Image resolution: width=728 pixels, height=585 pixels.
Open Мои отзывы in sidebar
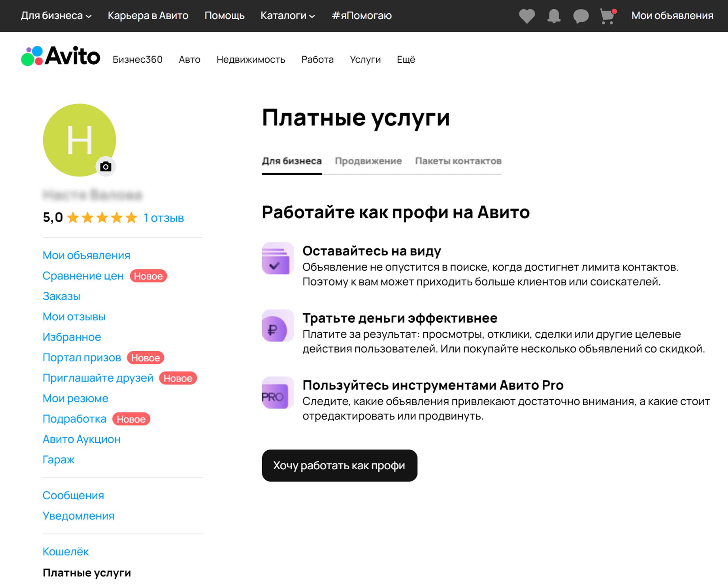click(x=74, y=316)
